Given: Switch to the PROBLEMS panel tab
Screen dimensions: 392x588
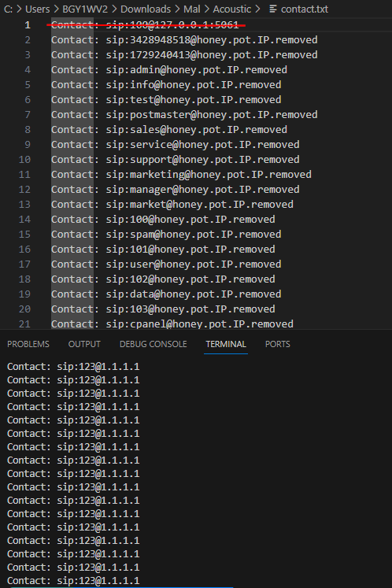Looking at the screenshot, I should 28,344.
